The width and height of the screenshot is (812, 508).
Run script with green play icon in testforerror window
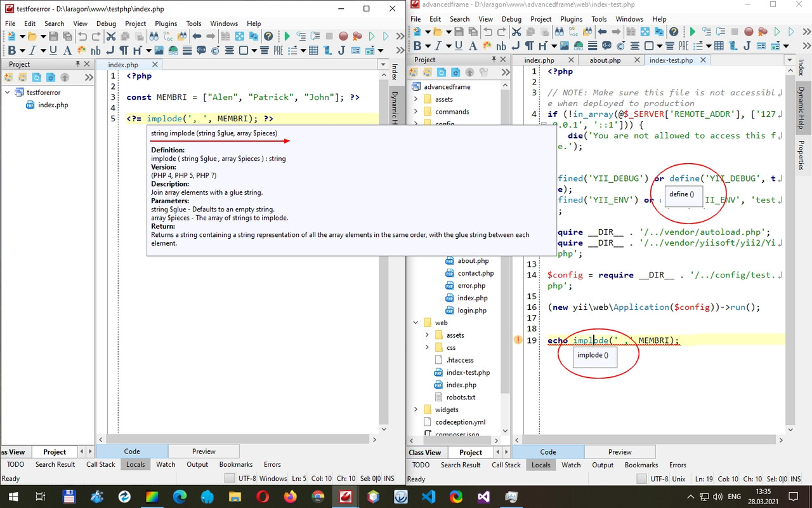tap(287, 36)
